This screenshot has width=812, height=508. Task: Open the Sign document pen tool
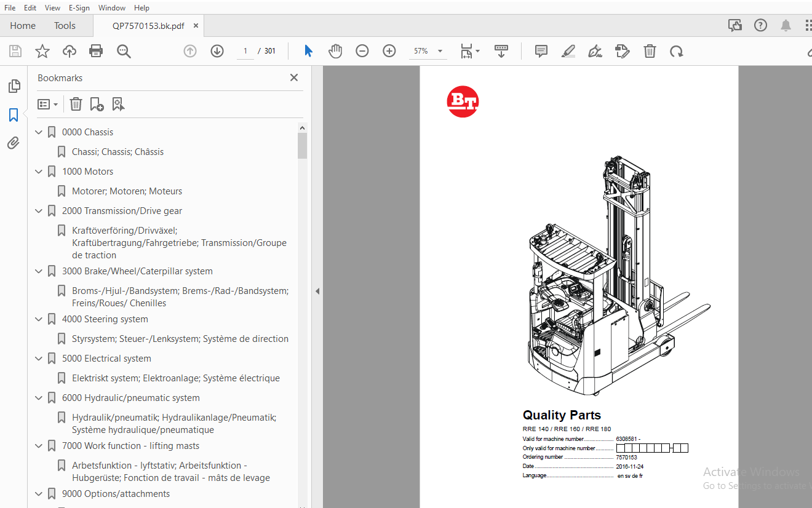click(595, 51)
